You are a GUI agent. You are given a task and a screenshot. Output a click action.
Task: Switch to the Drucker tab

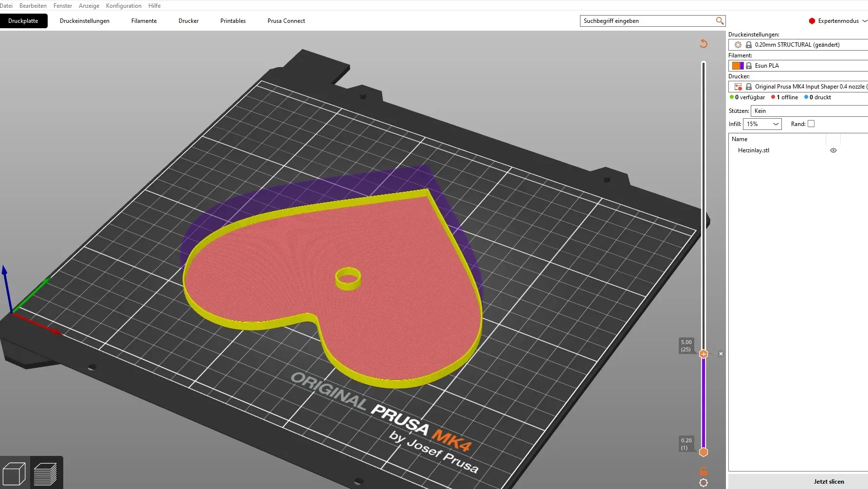tap(189, 21)
